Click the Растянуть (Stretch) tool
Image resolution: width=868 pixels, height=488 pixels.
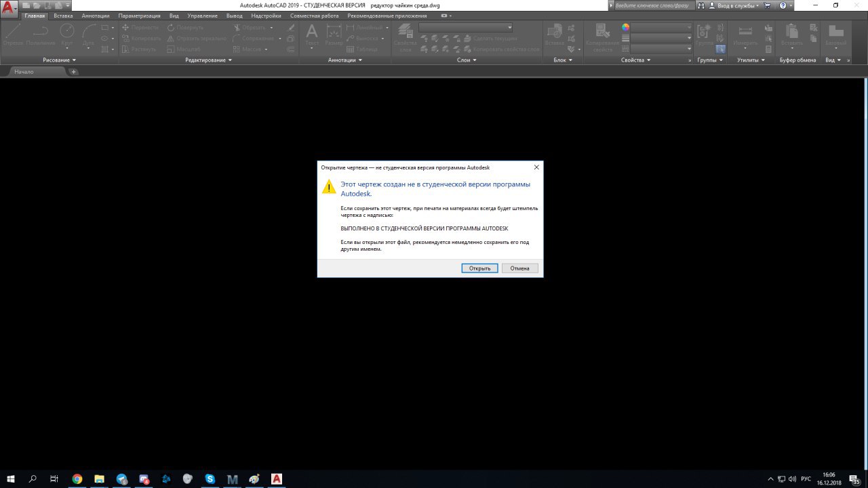click(140, 49)
